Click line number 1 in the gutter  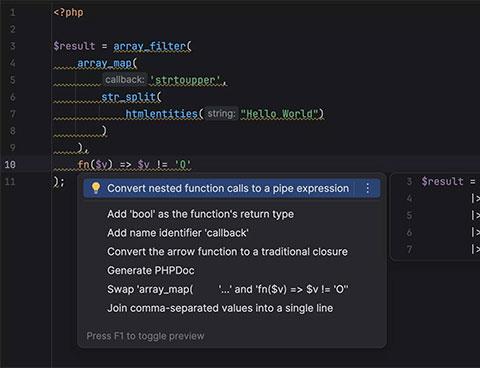coord(13,13)
